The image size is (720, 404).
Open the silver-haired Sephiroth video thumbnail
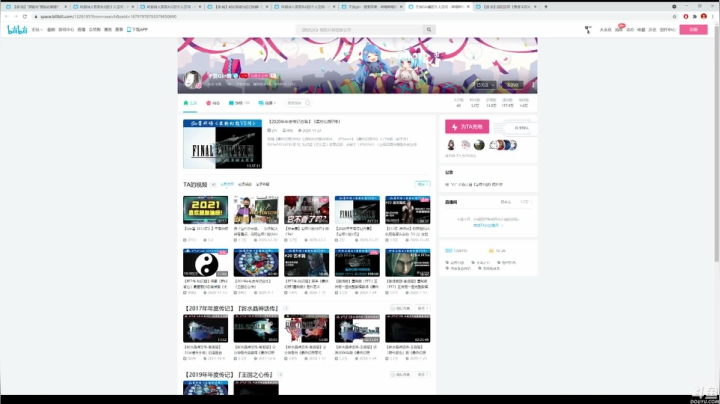[x=408, y=263]
